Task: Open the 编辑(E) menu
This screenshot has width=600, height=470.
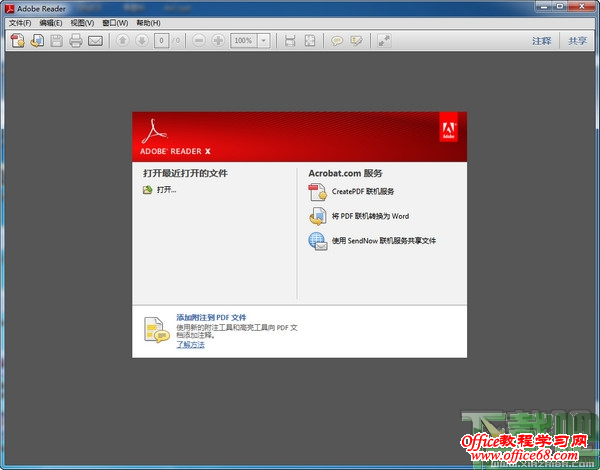Action: point(51,23)
